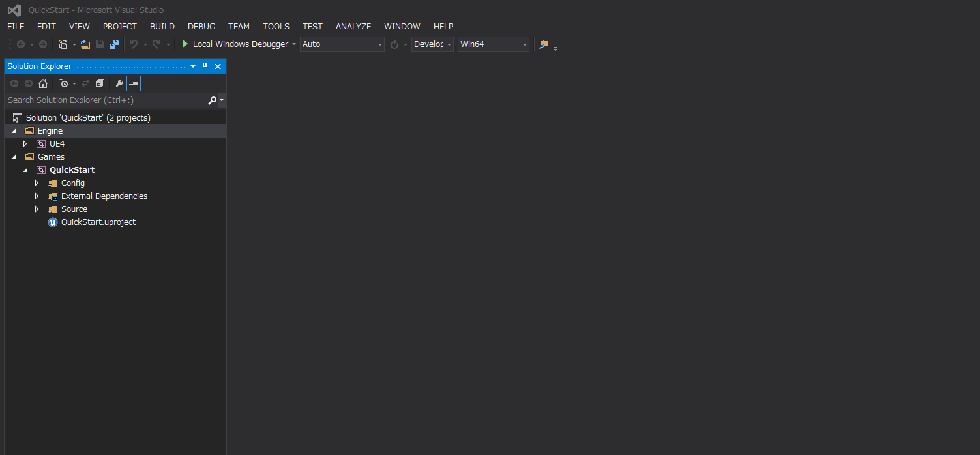Open Properties with the wrench icon
Screen dimensions: 980x455
(x=119, y=83)
